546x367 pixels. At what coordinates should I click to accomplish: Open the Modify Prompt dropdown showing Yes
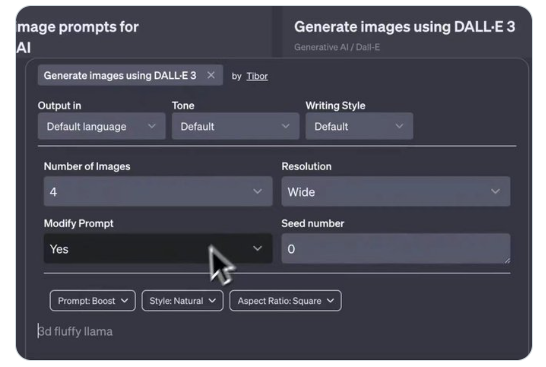point(158,249)
